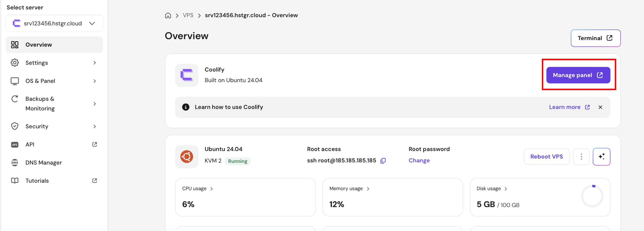The image size is (644, 231).
Task: Open Tutorials in the sidebar
Action: click(x=54, y=181)
